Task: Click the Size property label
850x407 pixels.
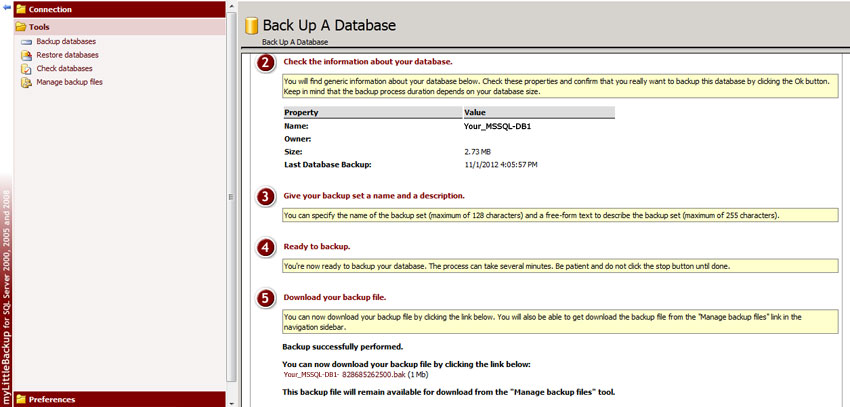Action: 293,152
